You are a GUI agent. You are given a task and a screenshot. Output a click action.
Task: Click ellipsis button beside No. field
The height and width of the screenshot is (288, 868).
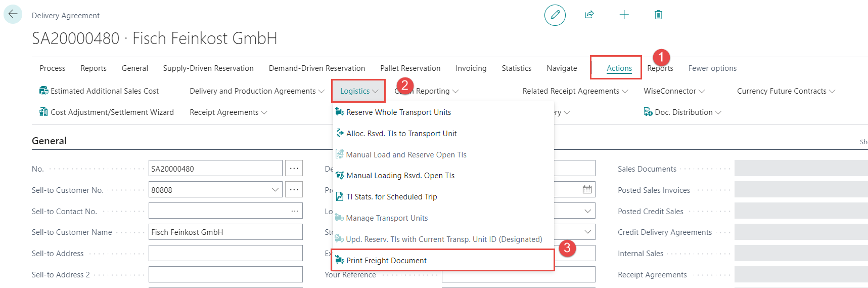click(x=294, y=169)
